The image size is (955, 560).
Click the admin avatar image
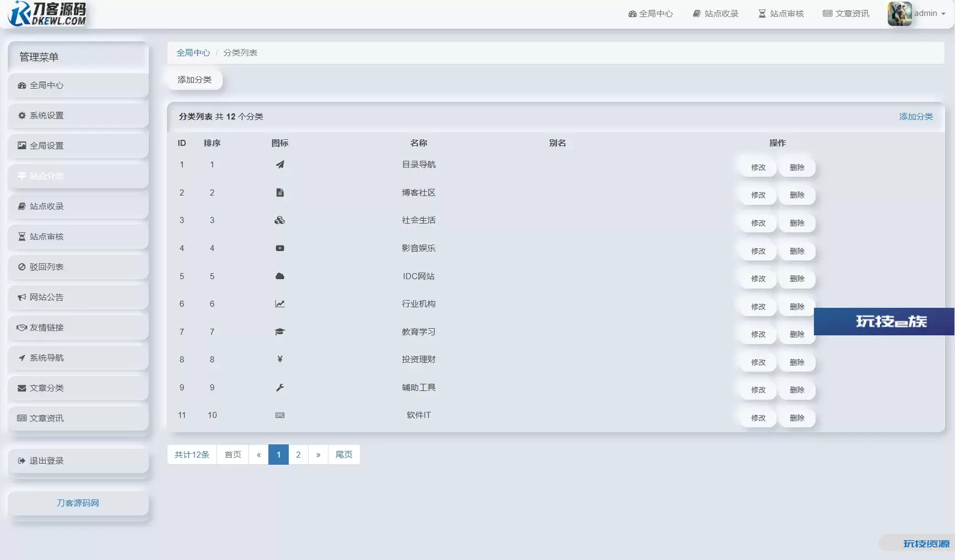click(x=899, y=14)
